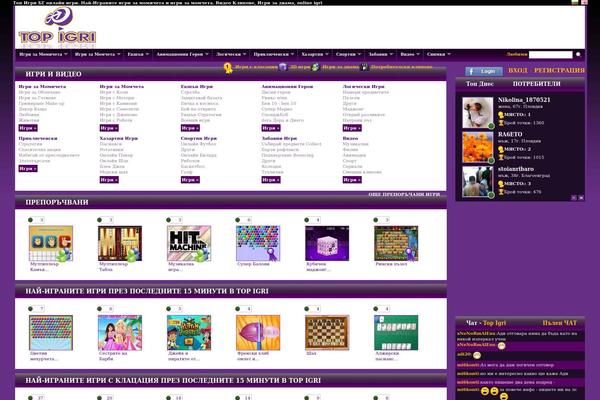Click the ВХОД login link
Viewport: 600px width, 400px height.
(517, 70)
